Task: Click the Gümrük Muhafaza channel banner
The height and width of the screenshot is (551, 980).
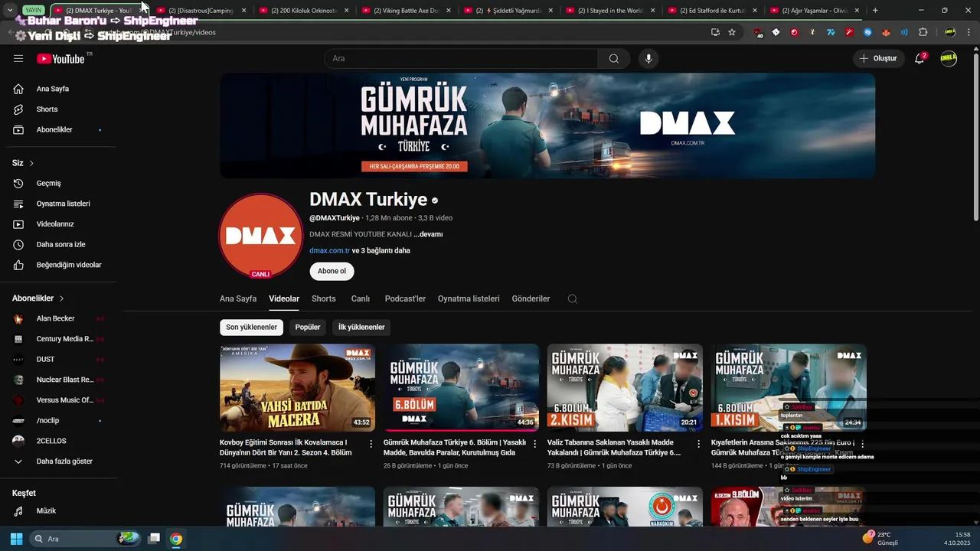Action: click(547, 126)
